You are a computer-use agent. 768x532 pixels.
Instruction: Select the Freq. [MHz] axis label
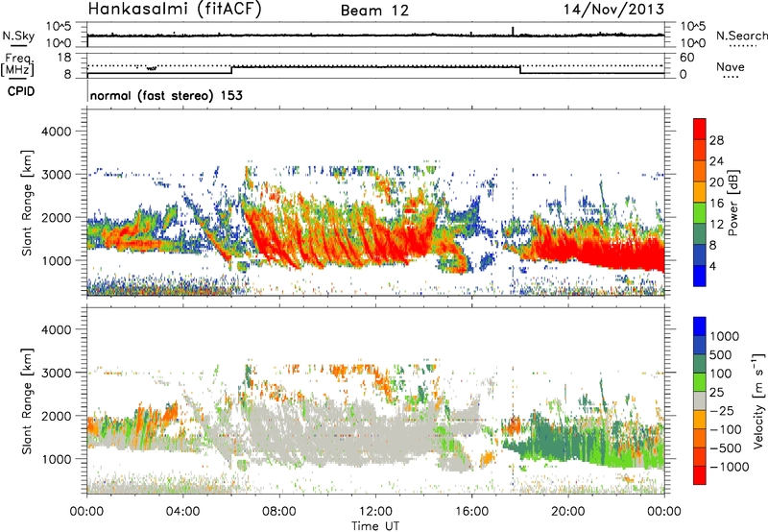click(x=17, y=65)
